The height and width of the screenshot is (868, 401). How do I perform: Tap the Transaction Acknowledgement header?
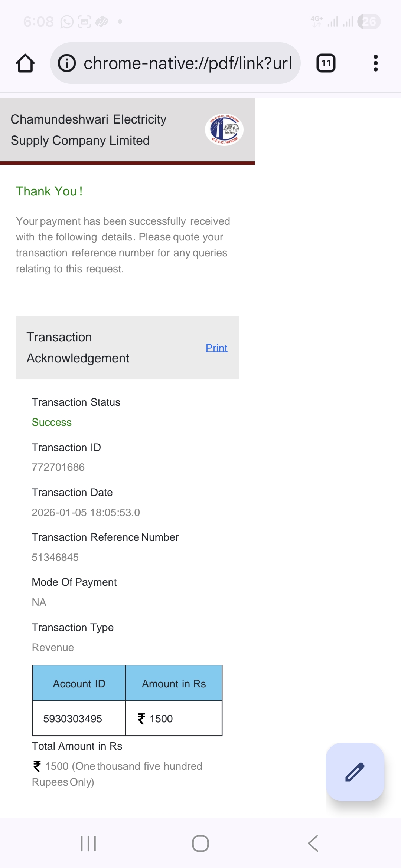pyautogui.click(x=78, y=348)
